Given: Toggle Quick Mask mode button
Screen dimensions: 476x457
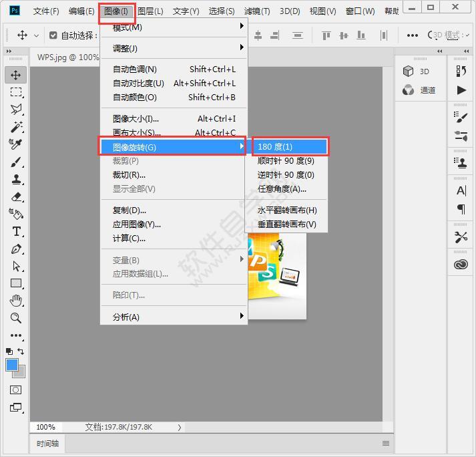Looking at the screenshot, I should point(16,390).
